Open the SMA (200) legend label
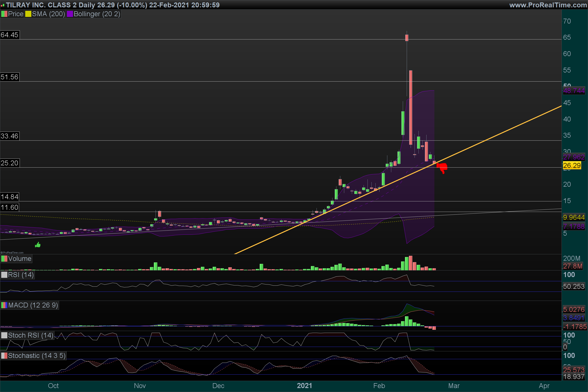 [48, 14]
